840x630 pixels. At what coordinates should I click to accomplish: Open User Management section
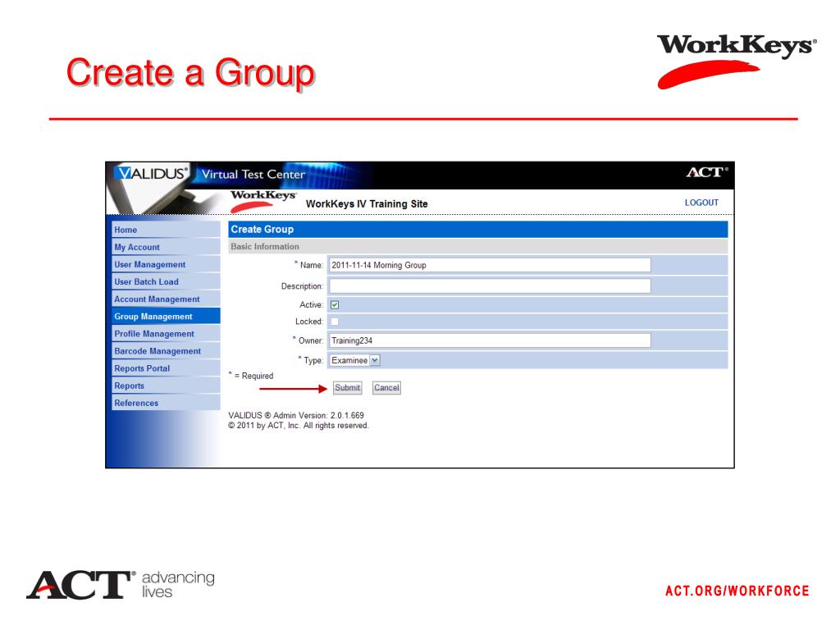pos(166,264)
